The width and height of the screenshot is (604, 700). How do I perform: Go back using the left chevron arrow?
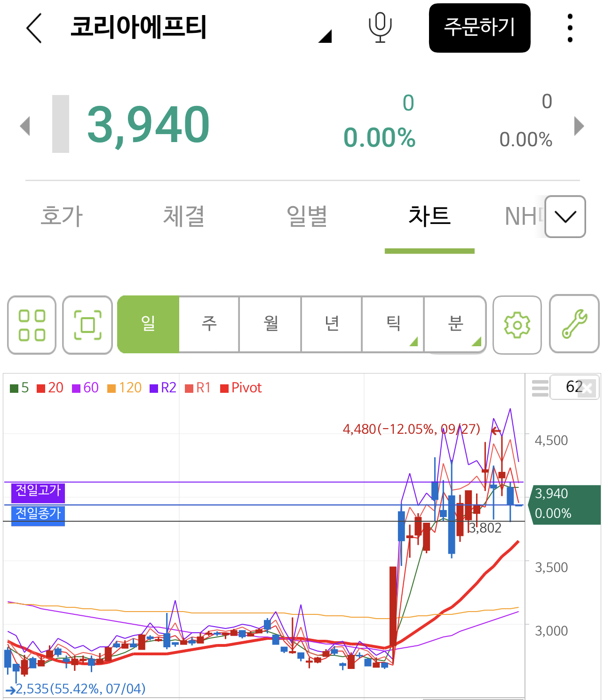click(x=34, y=28)
